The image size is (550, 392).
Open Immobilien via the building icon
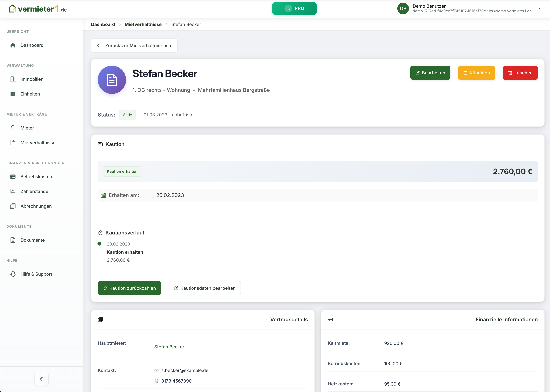(x=13, y=79)
